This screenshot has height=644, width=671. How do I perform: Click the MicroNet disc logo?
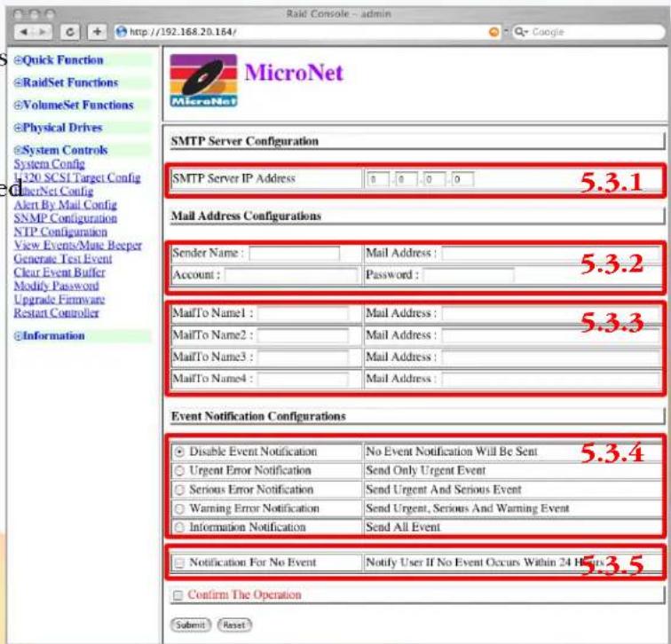(204, 80)
